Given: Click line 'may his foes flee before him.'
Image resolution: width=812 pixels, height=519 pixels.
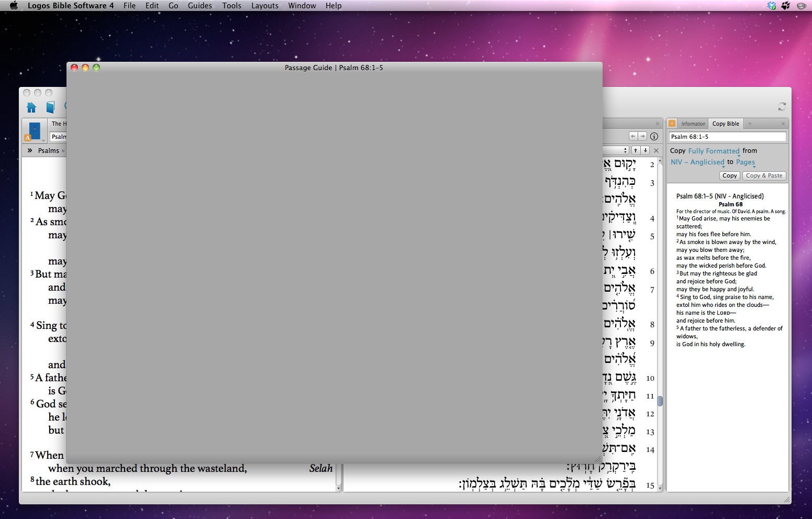Looking at the screenshot, I should pos(714,235).
